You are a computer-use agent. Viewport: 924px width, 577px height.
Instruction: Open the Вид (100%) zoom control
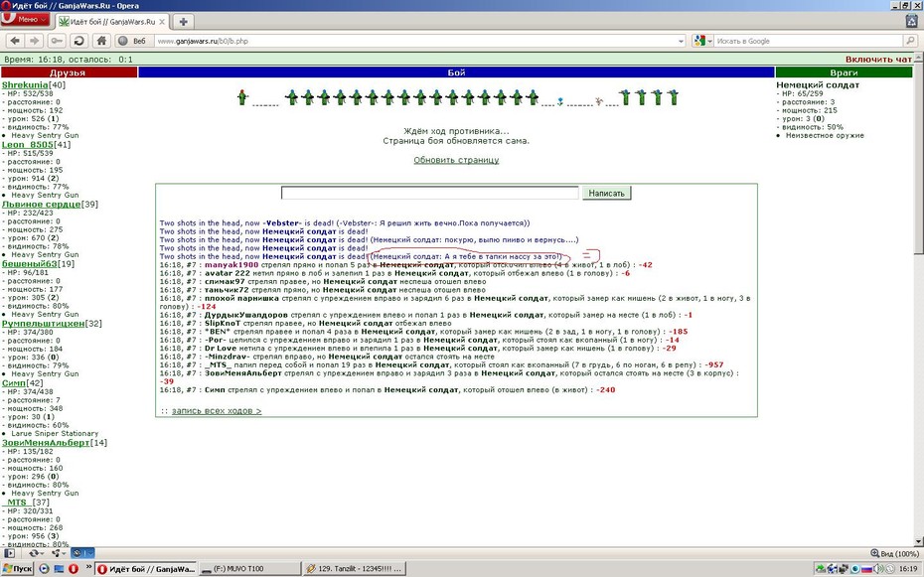pyautogui.click(x=894, y=553)
